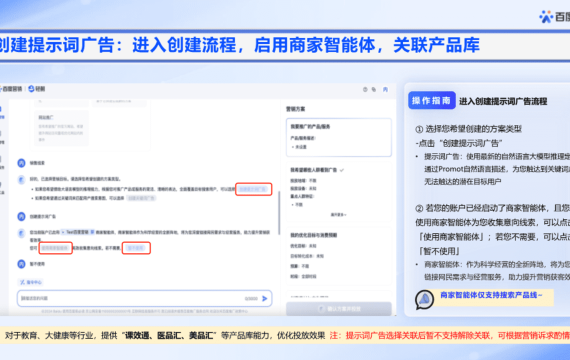Click the 确认方案并投放 button
Screen dimensions: 570x360
339,309
